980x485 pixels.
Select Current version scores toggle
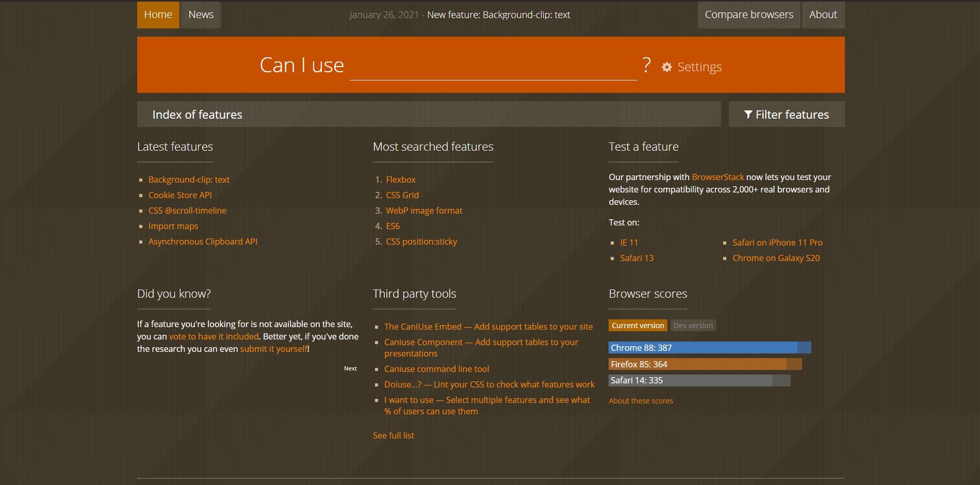638,326
